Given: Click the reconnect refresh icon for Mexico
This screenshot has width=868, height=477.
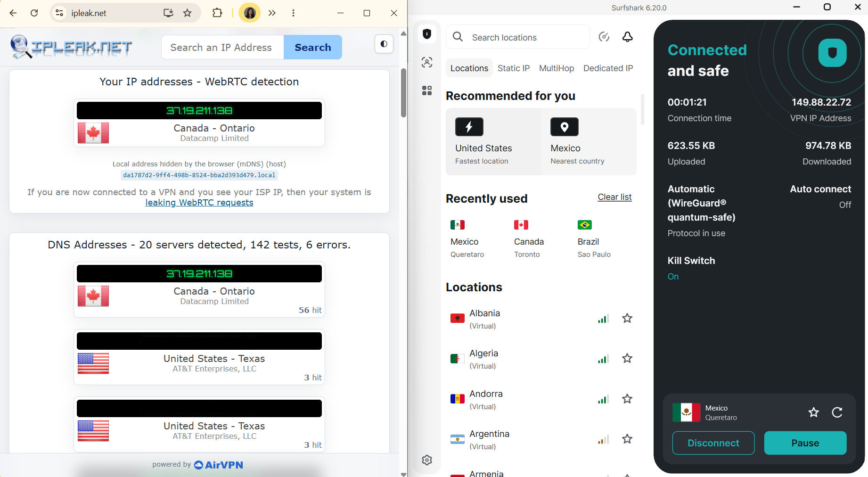Looking at the screenshot, I should (837, 412).
